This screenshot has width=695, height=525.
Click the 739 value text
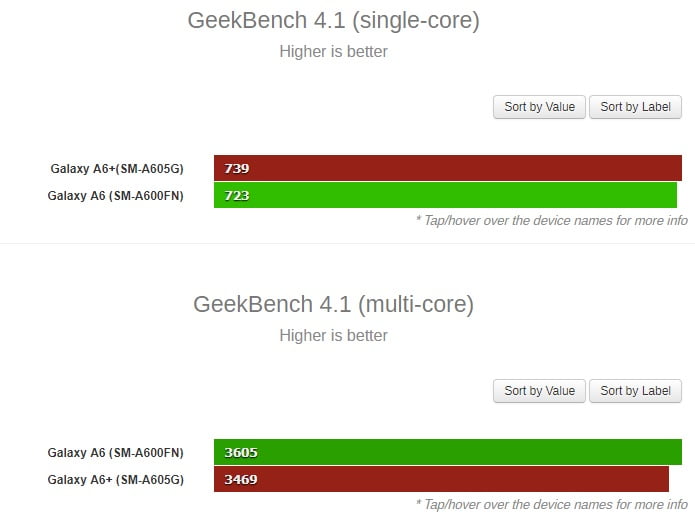coord(237,168)
